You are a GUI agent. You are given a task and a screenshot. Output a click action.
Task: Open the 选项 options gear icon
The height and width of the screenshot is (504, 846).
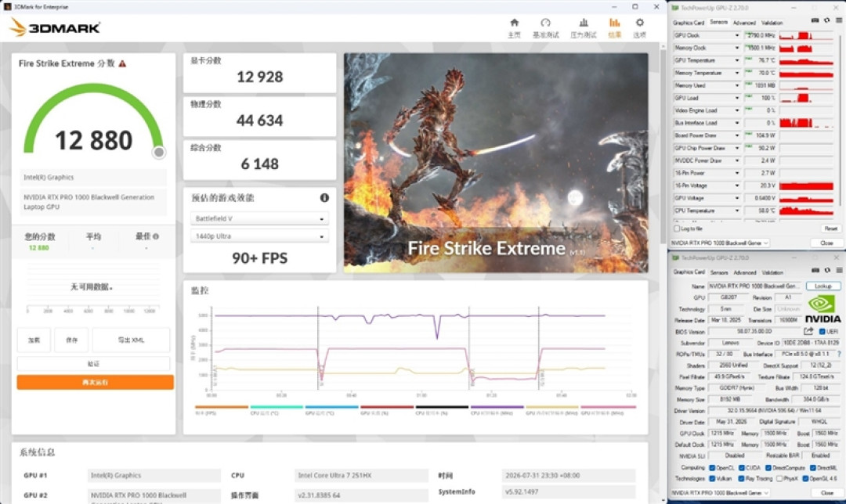click(x=639, y=23)
